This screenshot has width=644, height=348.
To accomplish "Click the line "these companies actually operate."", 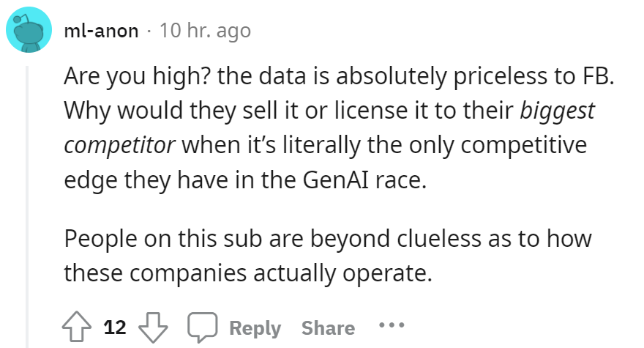I will 248,273.
